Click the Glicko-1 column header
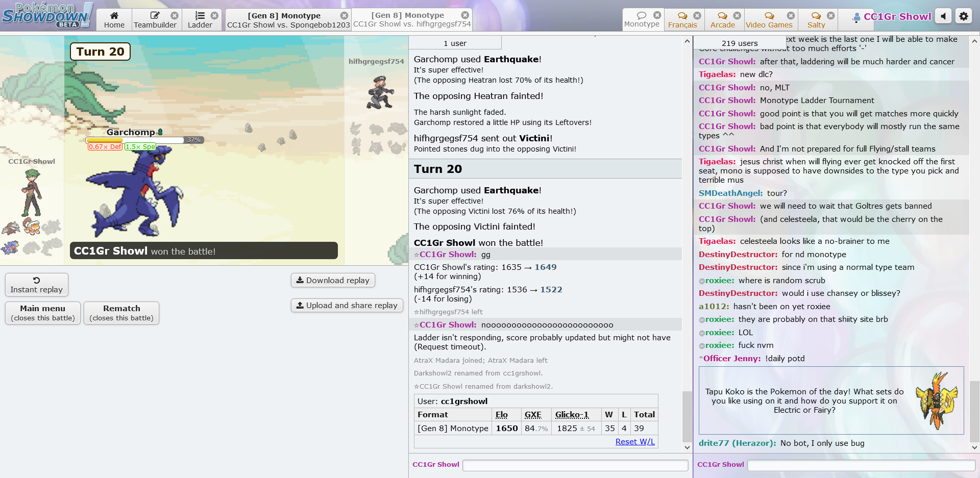The height and width of the screenshot is (478, 980). (x=572, y=415)
